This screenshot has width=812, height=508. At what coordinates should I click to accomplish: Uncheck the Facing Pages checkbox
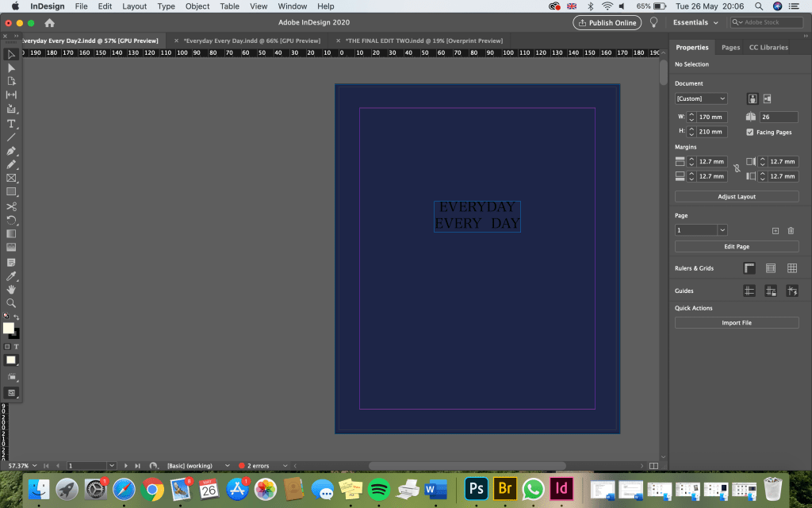point(750,132)
